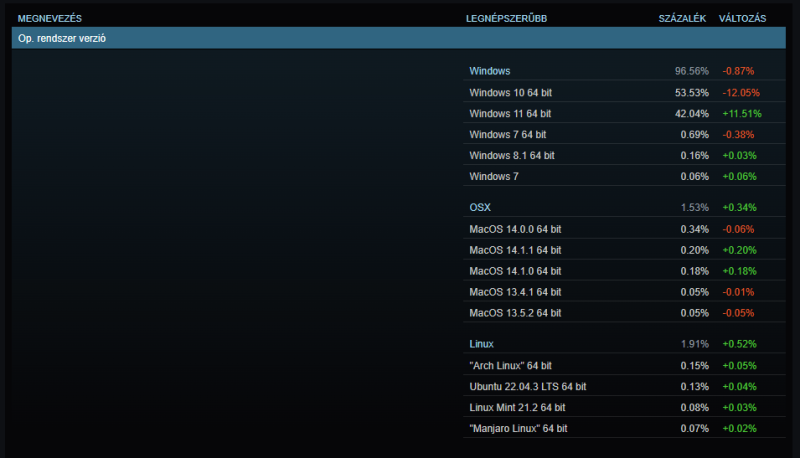Click the +0.18% change for MacOS 14.1.0
800x458 pixels.
[x=739, y=271]
